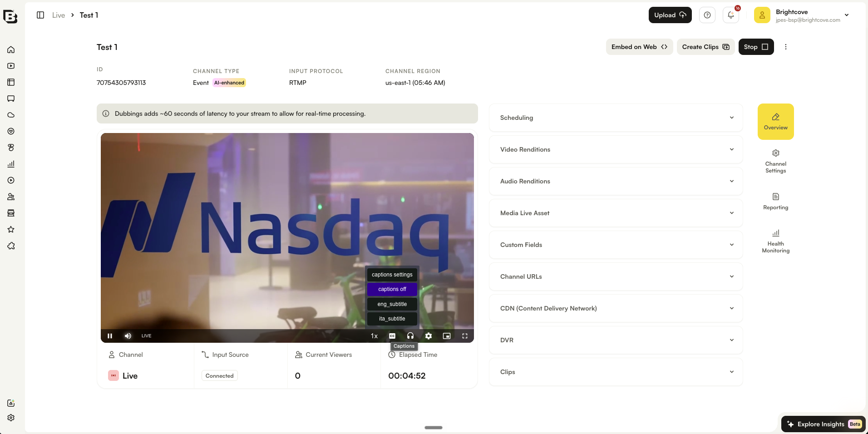
Task: Expand the Channel URLs section
Action: [616, 276]
